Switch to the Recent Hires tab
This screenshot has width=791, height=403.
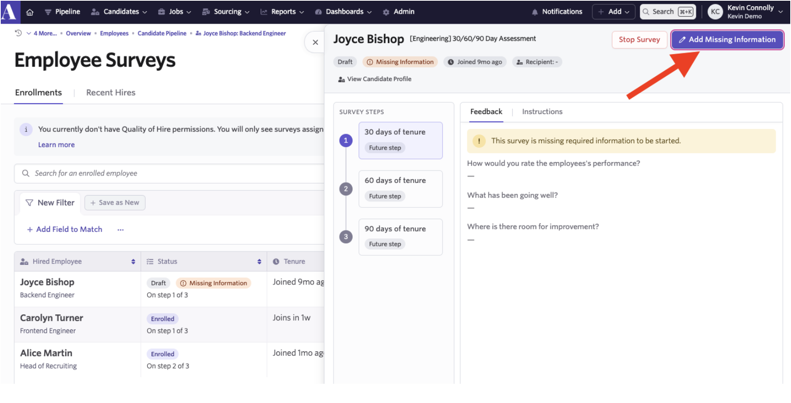pos(110,93)
